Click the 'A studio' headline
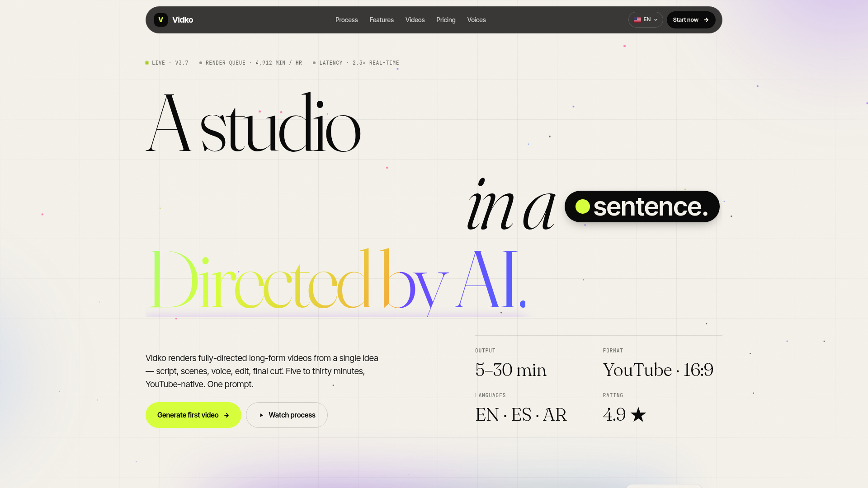 click(253, 123)
